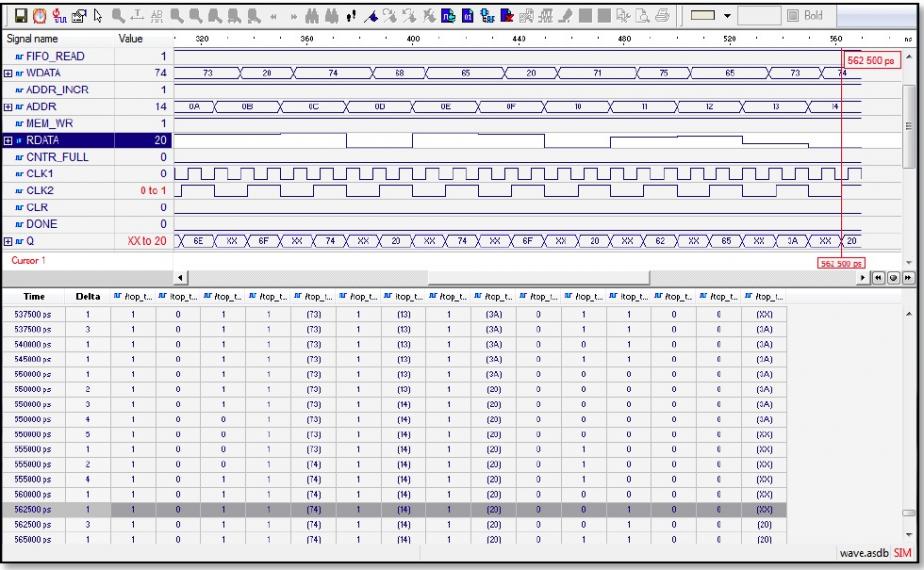Viewport: 924px width, 570px height.
Task: Click the 562 500 ps cursor flag at top
Action: [871, 60]
